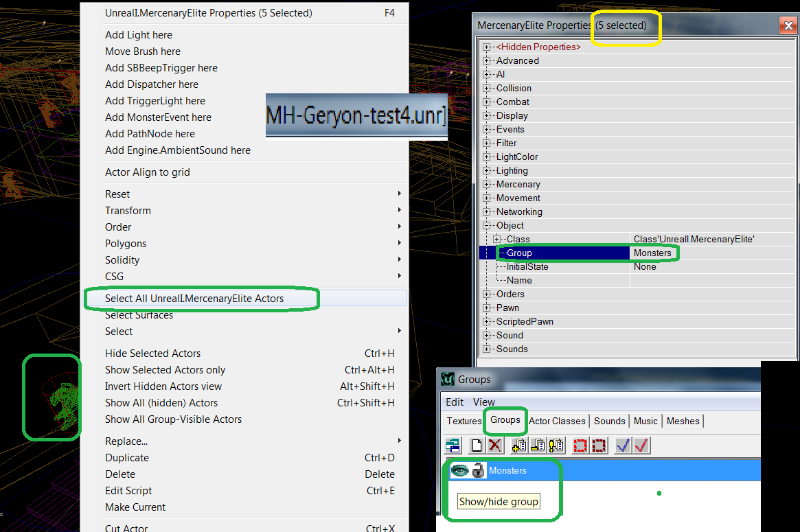800x532 pixels.
Task: Switch to the Groups tab
Action: pyautogui.click(x=505, y=420)
